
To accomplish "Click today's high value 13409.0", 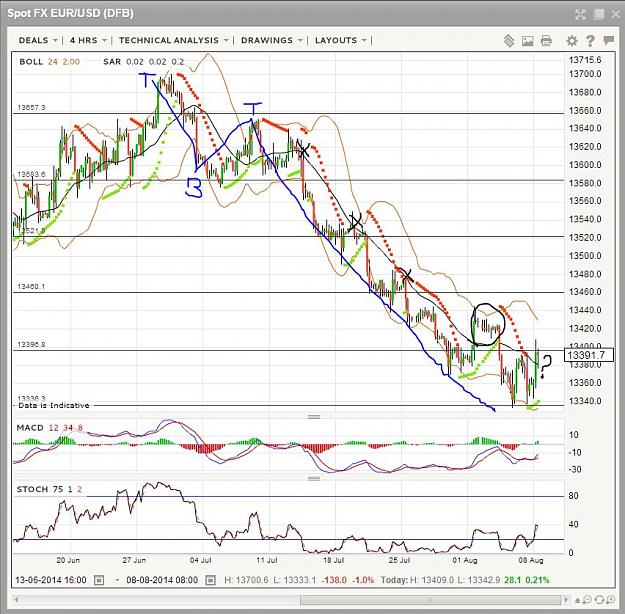I will coord(437,580).
